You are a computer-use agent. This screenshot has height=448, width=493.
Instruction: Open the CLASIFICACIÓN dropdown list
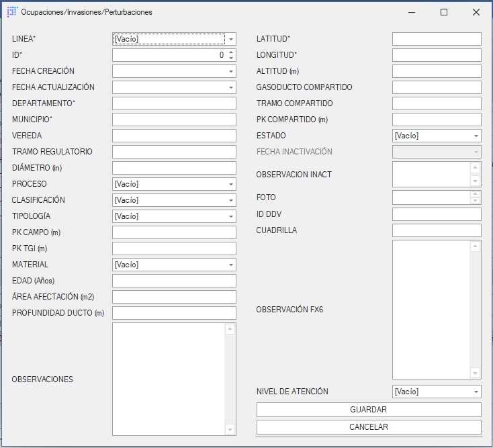click(231, 200)
